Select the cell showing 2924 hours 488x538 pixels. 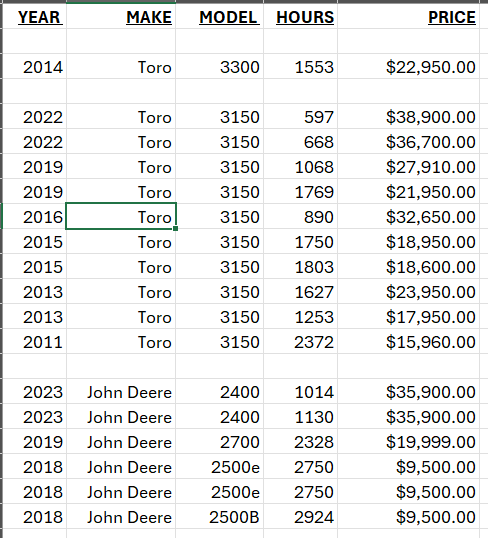300,517
